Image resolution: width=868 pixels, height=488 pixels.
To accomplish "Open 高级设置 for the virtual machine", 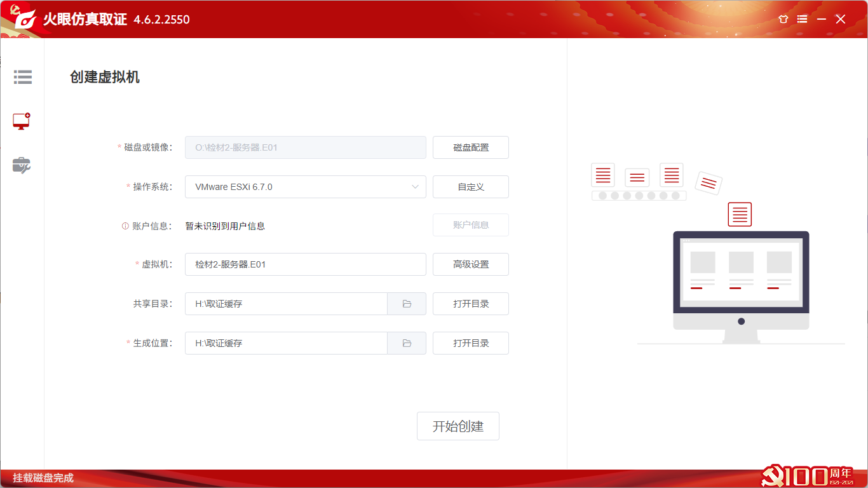I will [x=471, y=264].
